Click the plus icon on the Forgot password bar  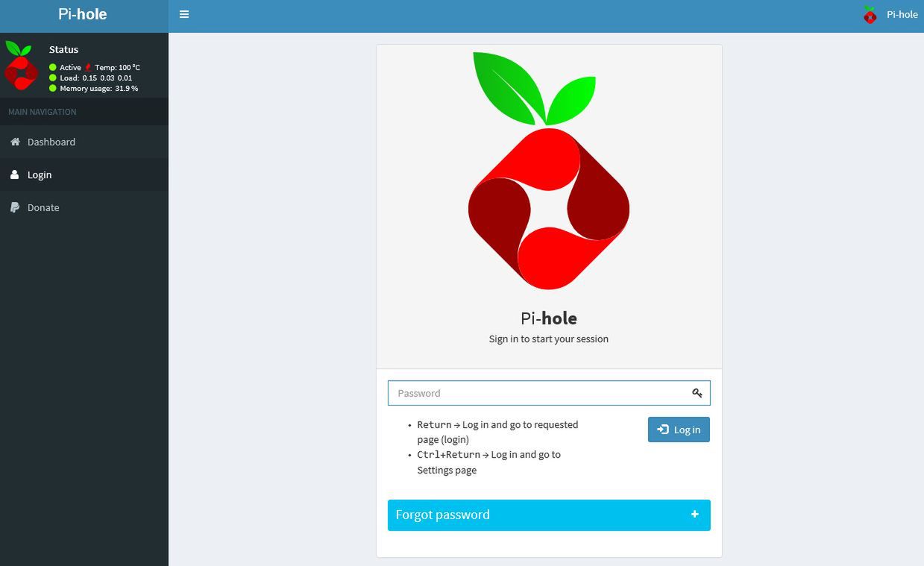695,515
